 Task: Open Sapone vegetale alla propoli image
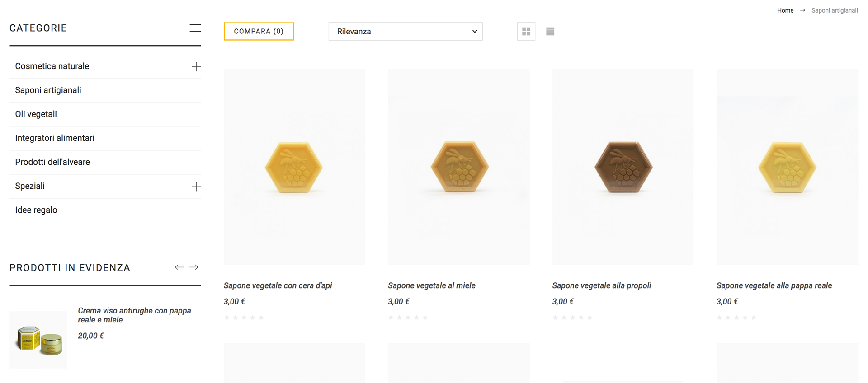(623, 167)
